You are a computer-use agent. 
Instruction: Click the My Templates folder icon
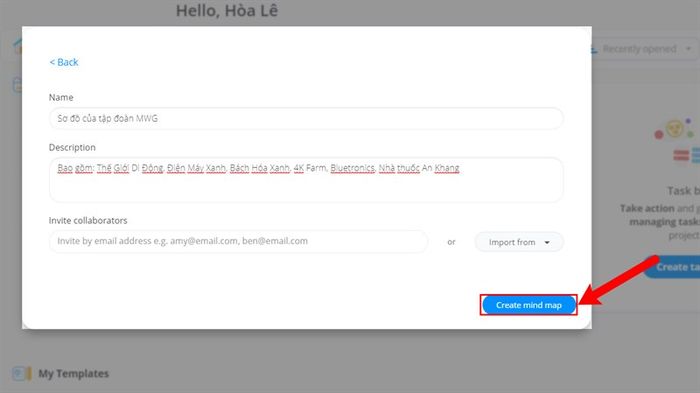(x=21, y=373)
